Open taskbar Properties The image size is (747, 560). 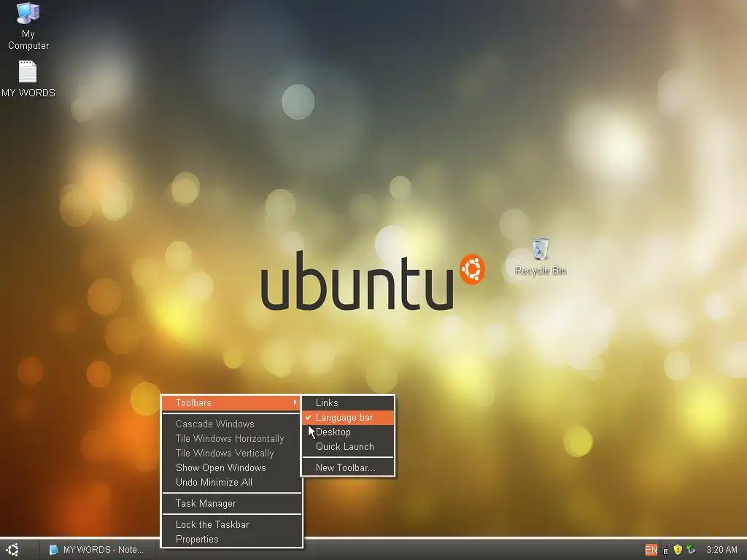231,539
